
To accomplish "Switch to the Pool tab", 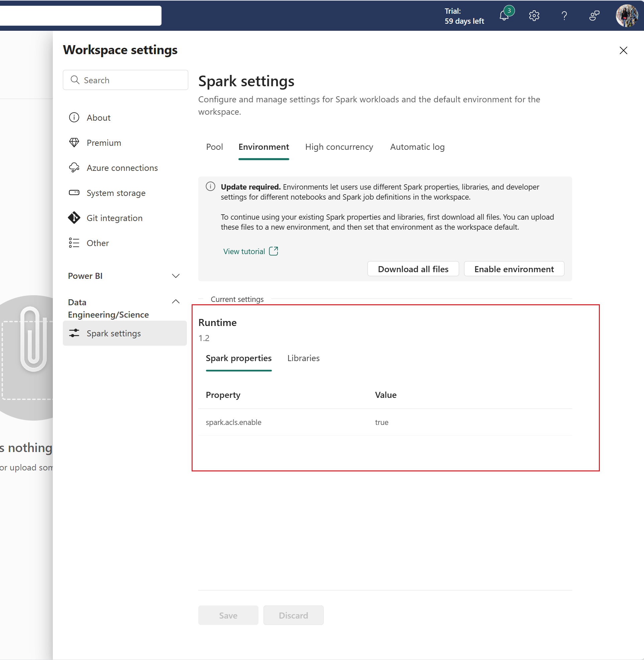I will [x=213, y=147].
